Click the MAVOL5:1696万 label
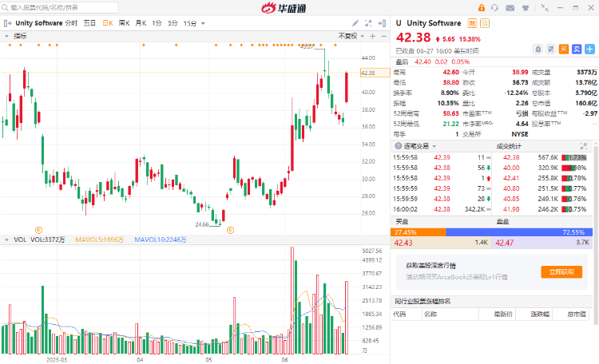 pos(99,239)
